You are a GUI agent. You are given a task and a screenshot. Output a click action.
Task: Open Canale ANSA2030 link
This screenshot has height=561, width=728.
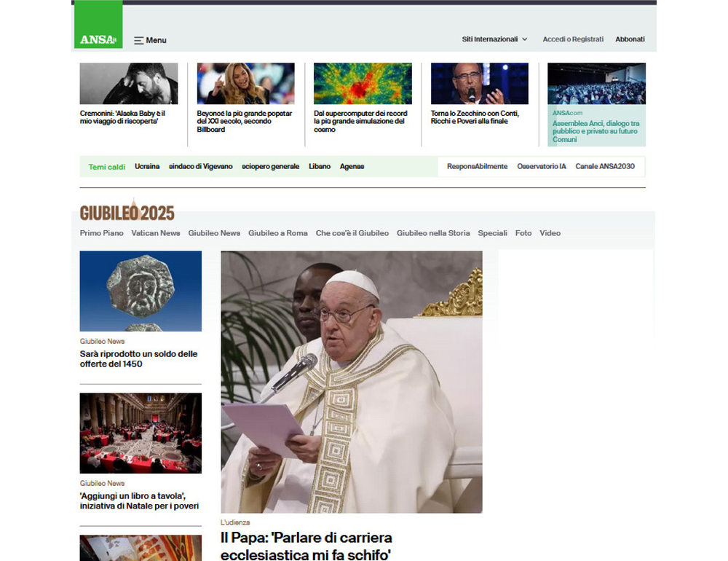(x=605, y=166)
